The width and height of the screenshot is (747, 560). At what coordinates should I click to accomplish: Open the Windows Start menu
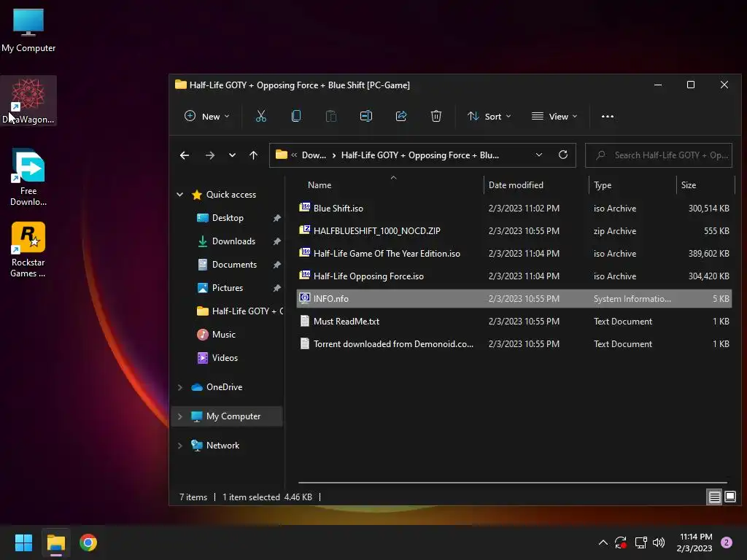click(23, 542)
